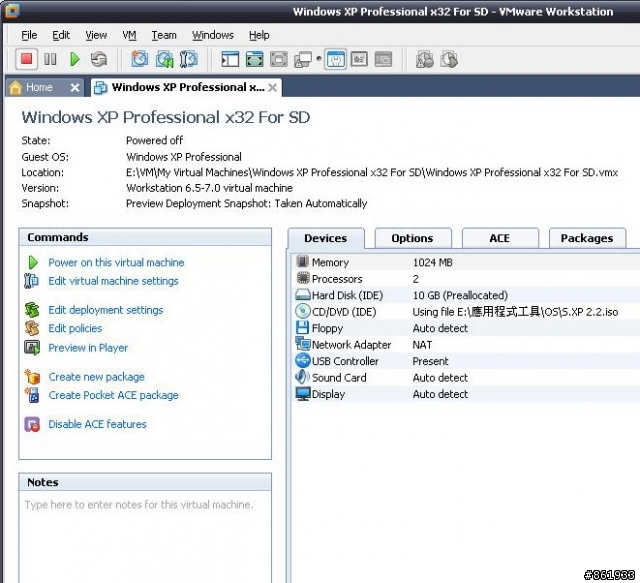Click the icon beside Edit deployment settings

point(32,310)
